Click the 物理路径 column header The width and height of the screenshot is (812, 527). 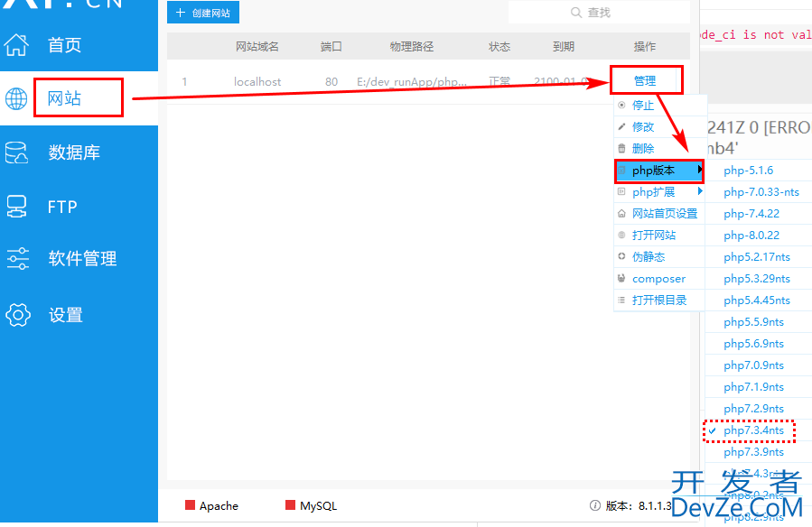coord(412,47)
